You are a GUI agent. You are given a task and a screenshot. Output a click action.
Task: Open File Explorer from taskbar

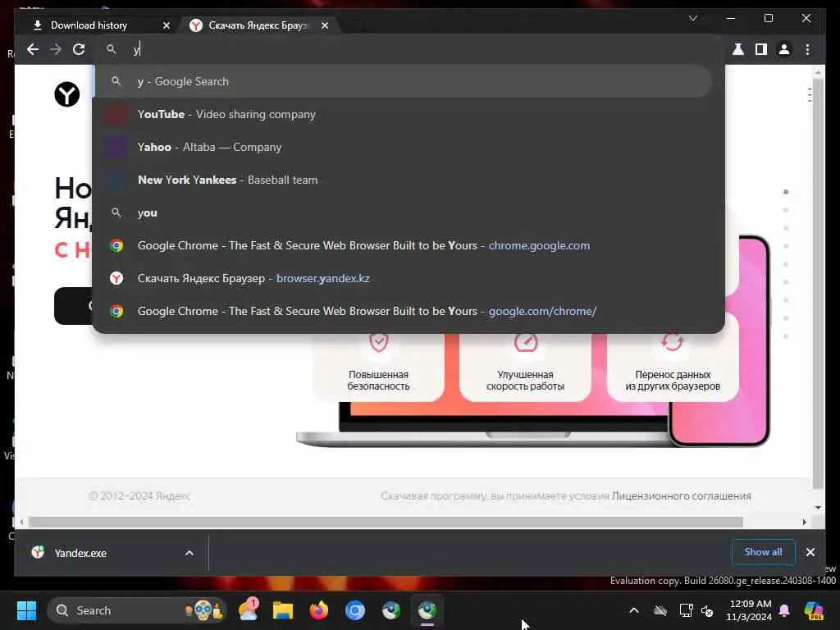[283, 610]
